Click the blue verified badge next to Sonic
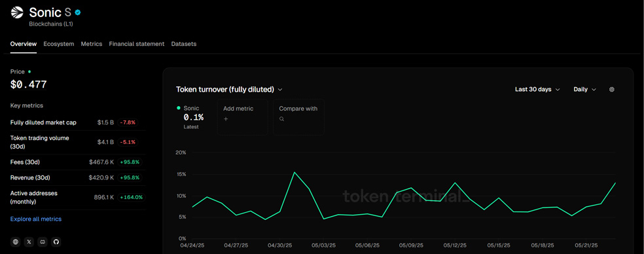644x254 pixels. pyautogui.click(x=78, y=12)
